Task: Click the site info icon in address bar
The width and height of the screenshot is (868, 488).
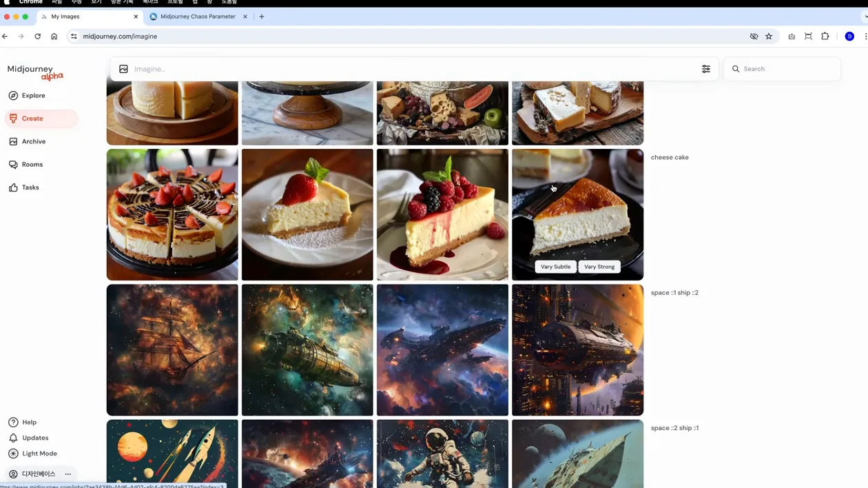Action: click(x=74, y=37)
